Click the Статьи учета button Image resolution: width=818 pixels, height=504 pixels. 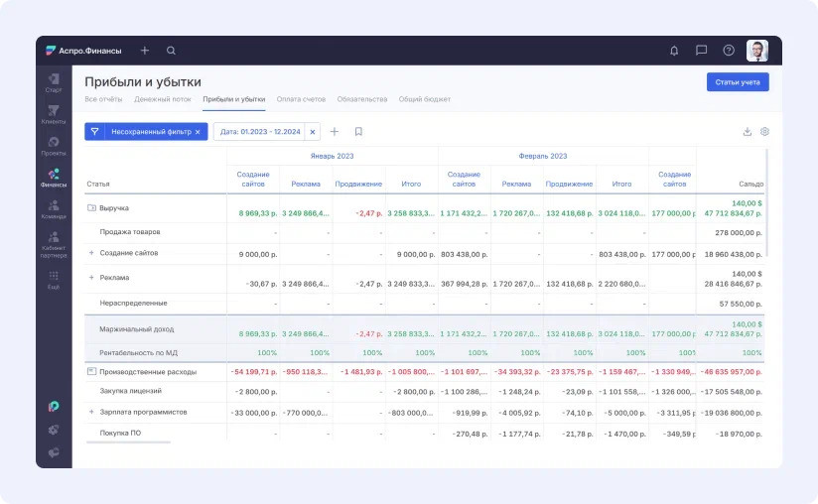click(737, 82)
